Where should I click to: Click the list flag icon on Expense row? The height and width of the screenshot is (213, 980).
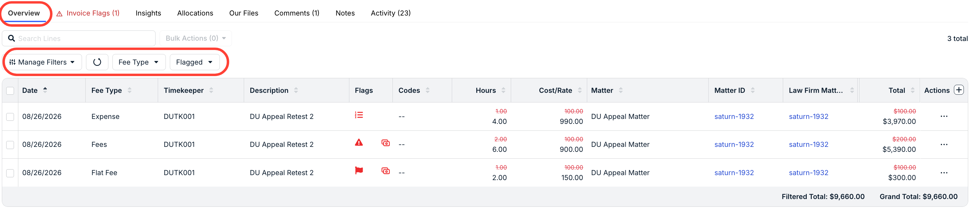tap(359, 116)
